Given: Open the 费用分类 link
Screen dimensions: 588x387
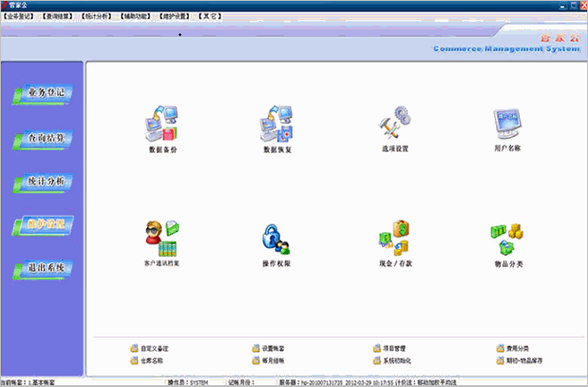Looking at the screenshot, I should (x=513, y=349).
